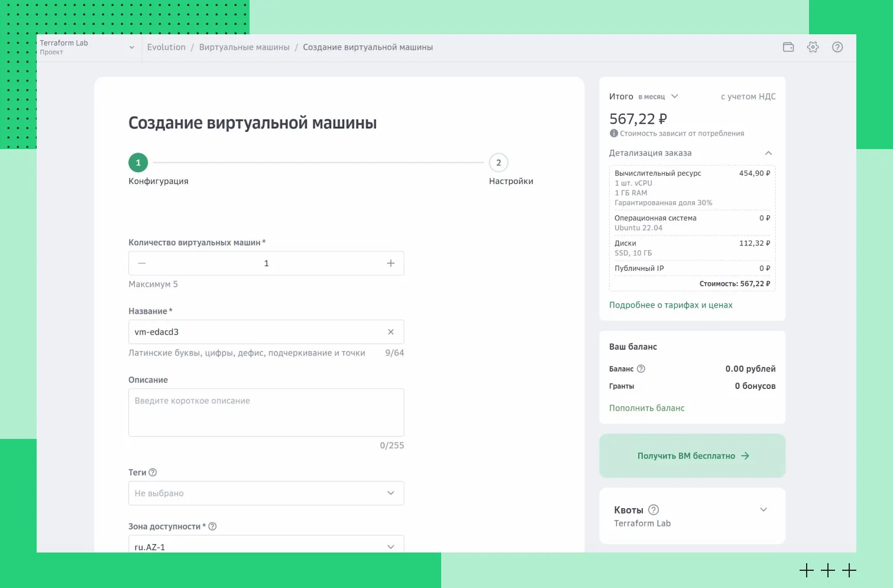The height and width of the screenshot is (588, 893).
Task: Expand the Квоты Terraform Lab panel
Action: coord(763,509)
